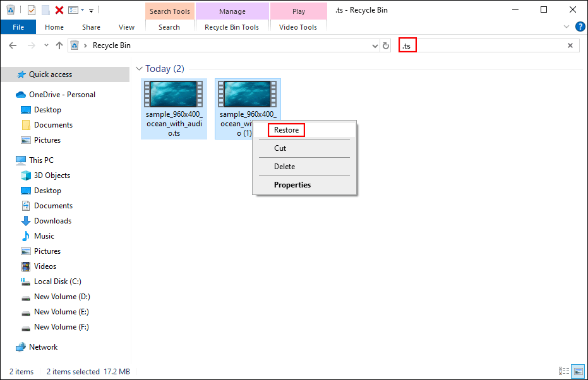The width and height of the screenshot is (588, 380).
Task: Toggle the ribbon collapse chevron
Action: 567,27
